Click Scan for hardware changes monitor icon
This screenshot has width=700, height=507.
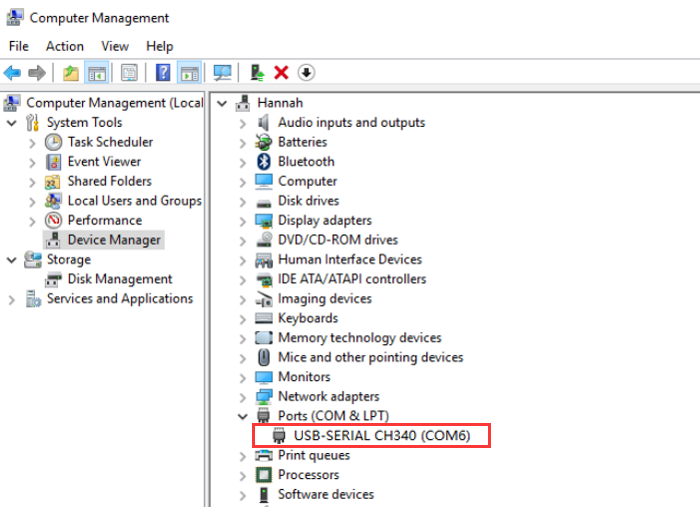click(x=222, y=73)
